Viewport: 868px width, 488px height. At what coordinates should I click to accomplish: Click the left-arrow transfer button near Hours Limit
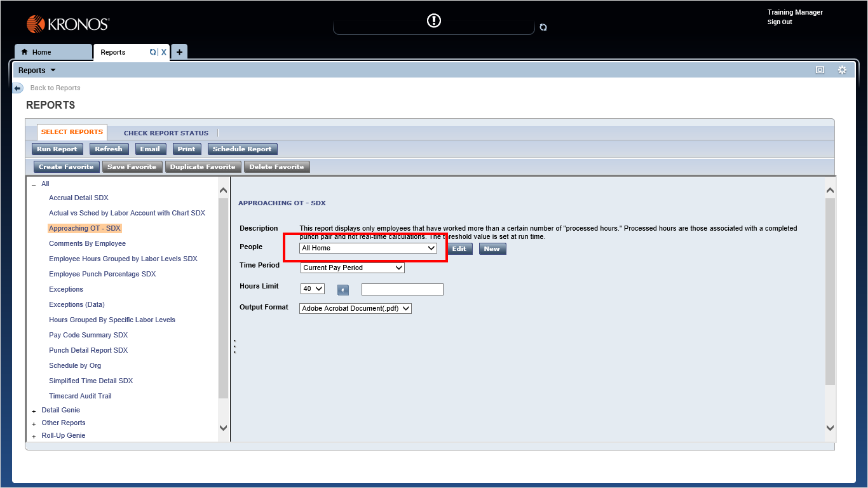click(342, 289)
